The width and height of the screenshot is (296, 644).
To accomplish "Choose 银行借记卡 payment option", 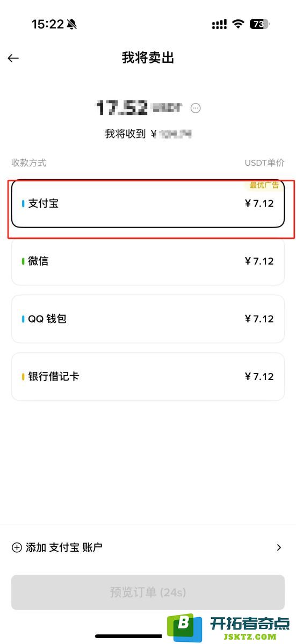I will (x=148, y=377).
